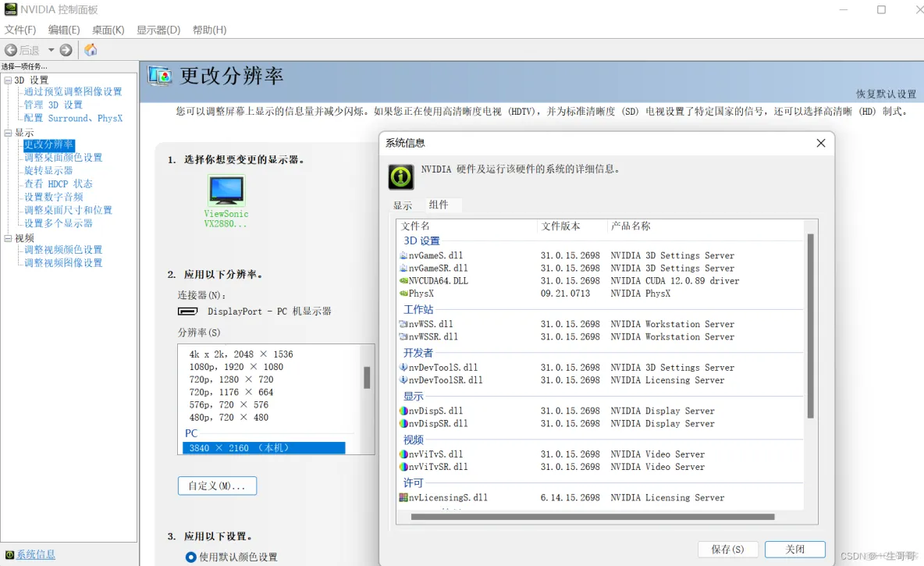Collapse the 3D 设置 tree node
The height and width of the screenshot is (566, 924).
(x=8, y=80)
